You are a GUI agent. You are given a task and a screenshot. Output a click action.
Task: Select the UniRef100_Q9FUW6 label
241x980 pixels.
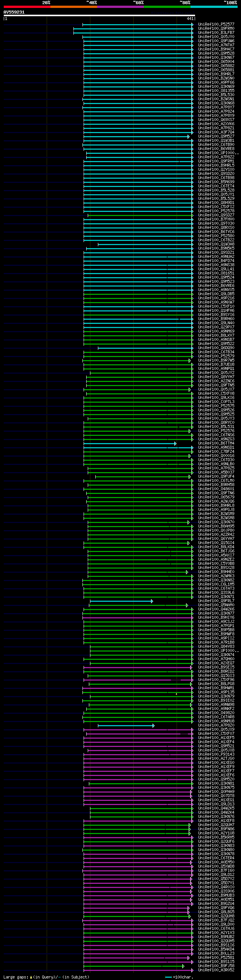click(216, 41)
